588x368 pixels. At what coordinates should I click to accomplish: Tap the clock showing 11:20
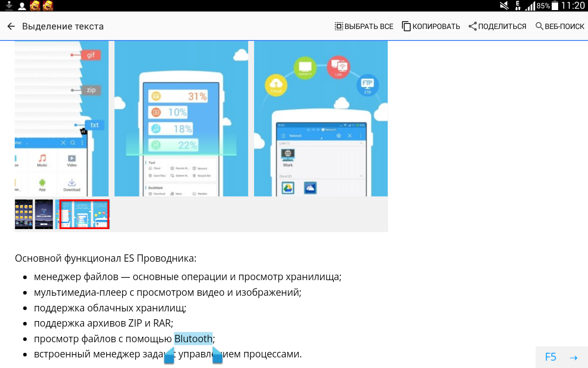click(573, 6)
